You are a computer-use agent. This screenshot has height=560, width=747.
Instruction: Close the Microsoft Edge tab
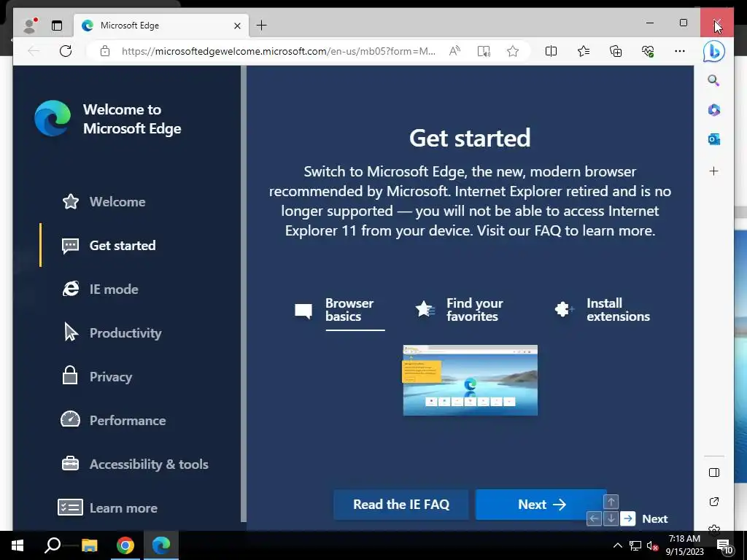click(x=237, y=26)
